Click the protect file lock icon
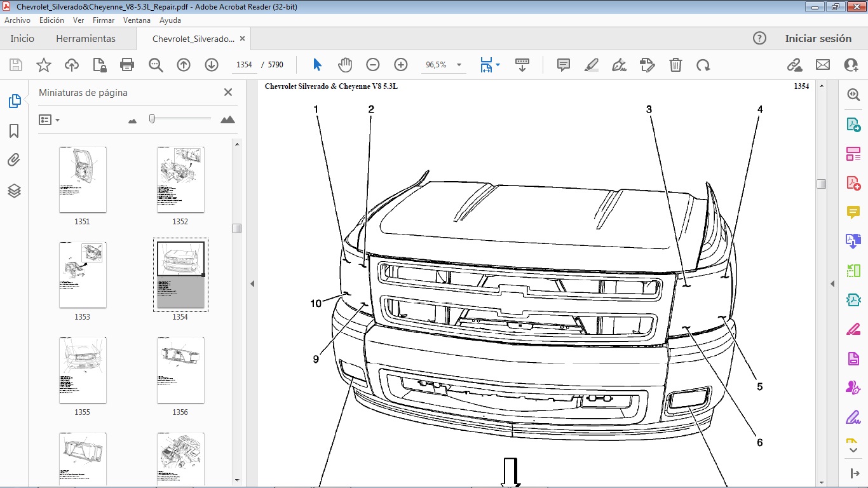 pyautogui.click(x=99, y=65)
